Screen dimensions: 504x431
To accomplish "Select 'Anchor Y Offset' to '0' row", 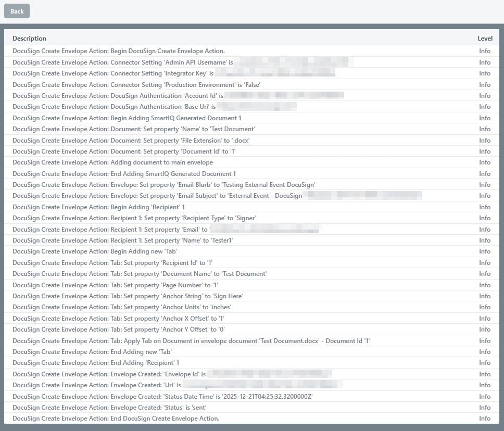I will pyautogui.click(x=251, y=329).
